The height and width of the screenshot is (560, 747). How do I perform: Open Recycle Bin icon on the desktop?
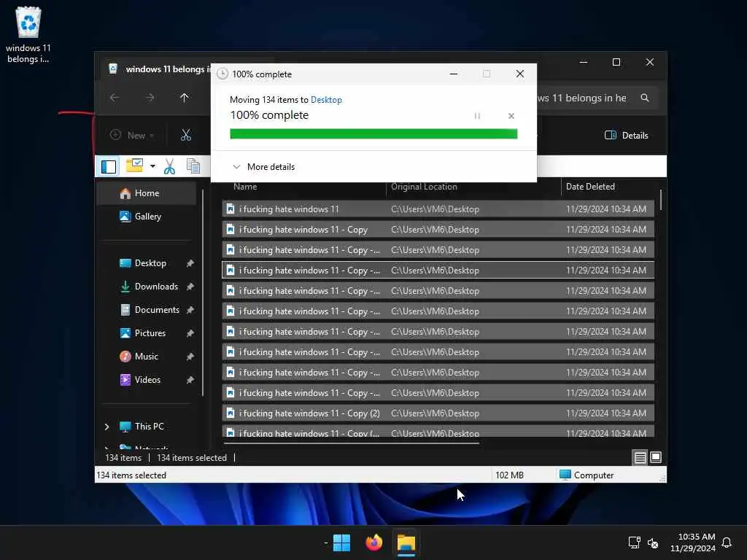pos(28,34)
